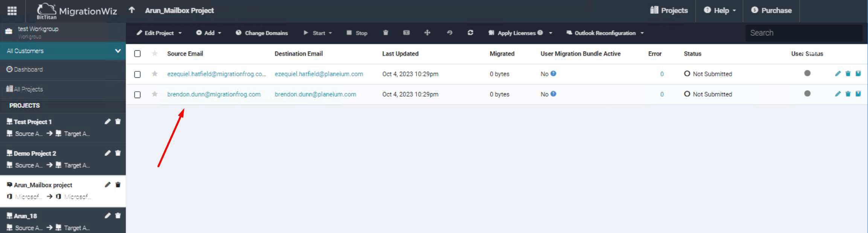Viewport: 868px width, 233px height.
Task: Open the Help dropdown menu
Action: pyautogui.click(x=720, y=11)
